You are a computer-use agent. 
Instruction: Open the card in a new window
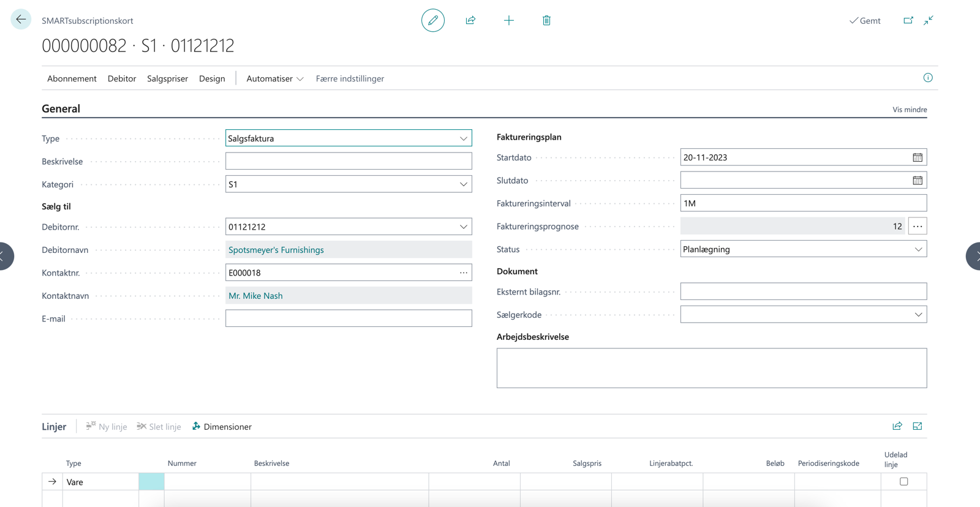pos(908,20)
